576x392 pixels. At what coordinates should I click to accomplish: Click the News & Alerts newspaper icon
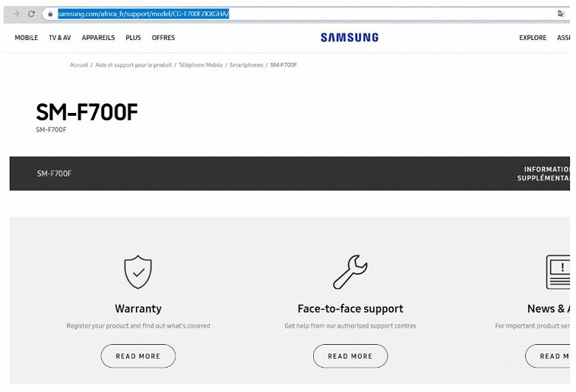[x=558, y=272]
